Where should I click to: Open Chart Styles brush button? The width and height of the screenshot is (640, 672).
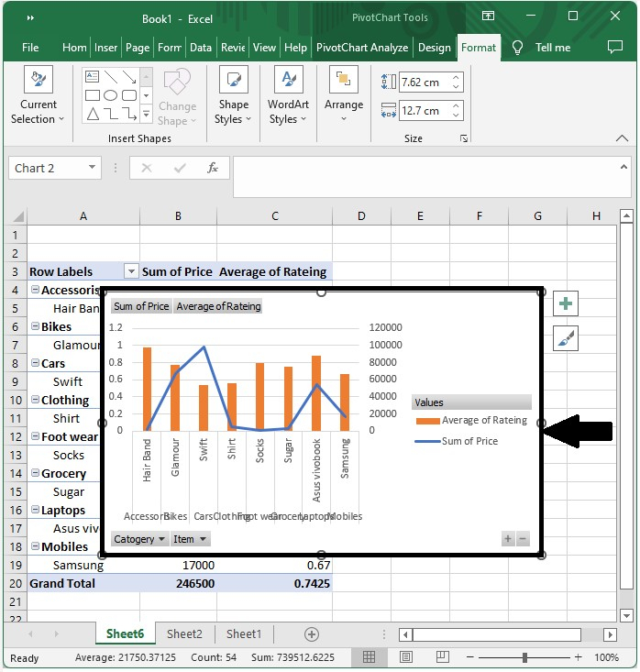click(566, 338)
